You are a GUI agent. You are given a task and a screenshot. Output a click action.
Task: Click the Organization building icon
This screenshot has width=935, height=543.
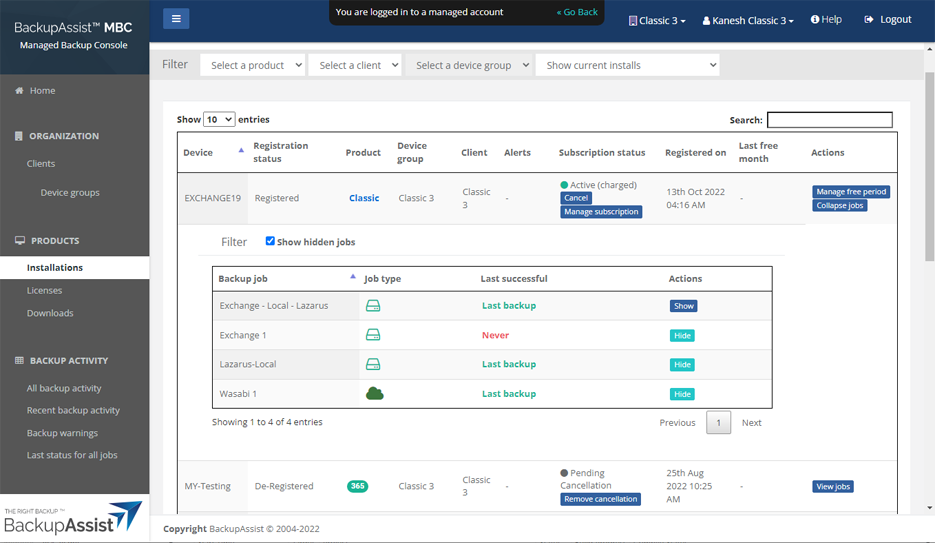coord(18,136)
